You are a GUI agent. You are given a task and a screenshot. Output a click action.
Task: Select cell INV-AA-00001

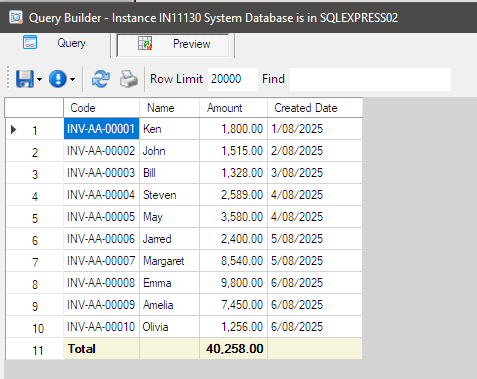pos(101,129)
